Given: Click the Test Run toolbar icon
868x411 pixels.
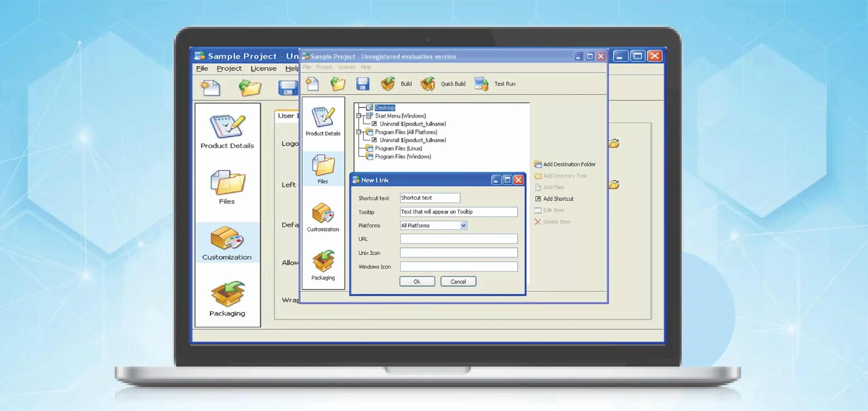Looking at the screenshot, I should tap(481, 84).
